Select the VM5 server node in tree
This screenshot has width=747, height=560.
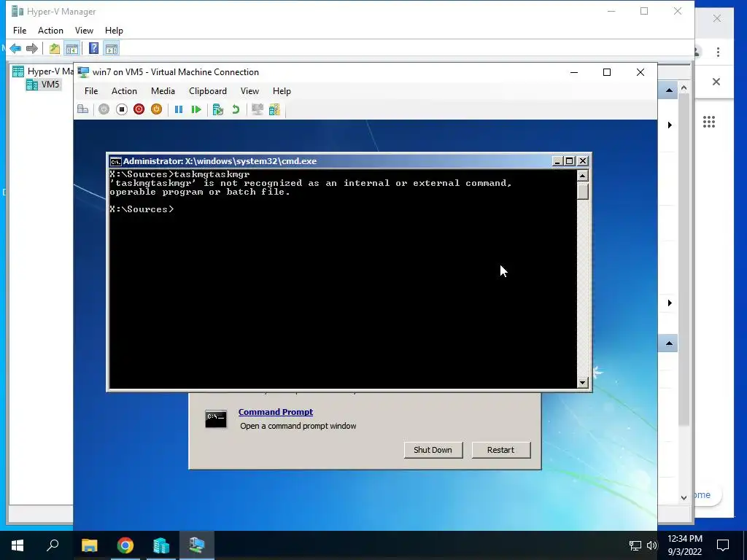pos(43,85)
